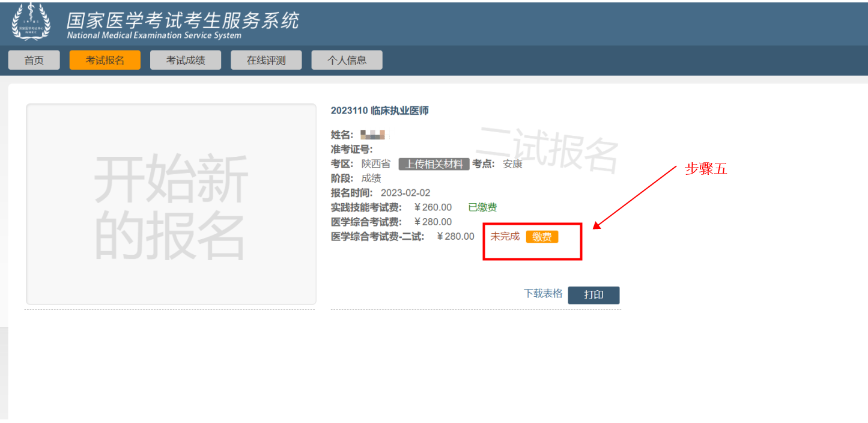The width and height of the screenshot is (868, 423).
Task: Click the ¥280.00 医学综合考试费-二试 amount
Action: (x=455, y=237)
